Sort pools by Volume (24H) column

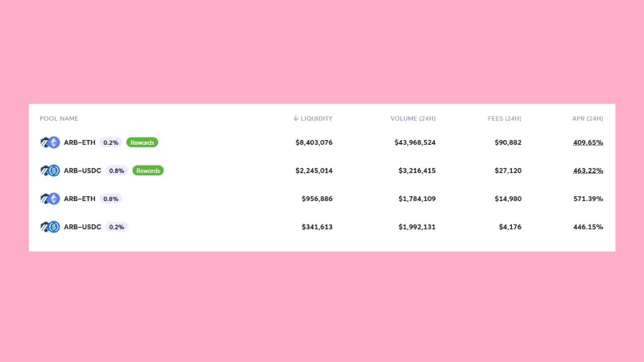tap(413, 119)
